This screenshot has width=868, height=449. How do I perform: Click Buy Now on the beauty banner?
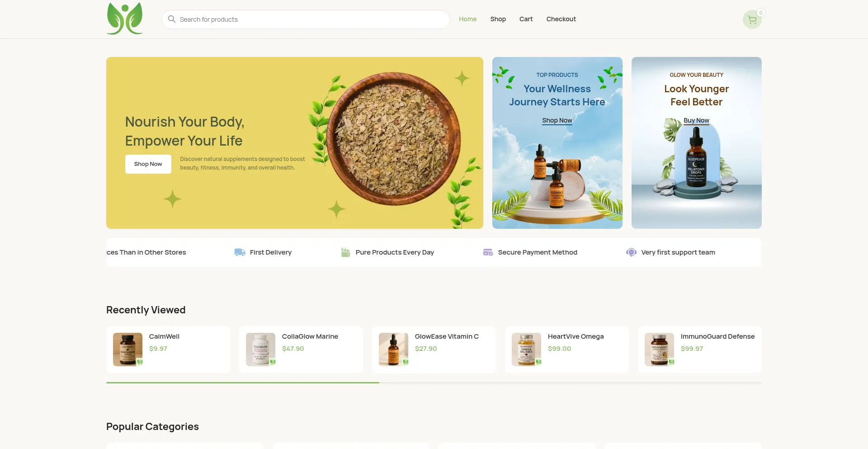coord(696,120)
